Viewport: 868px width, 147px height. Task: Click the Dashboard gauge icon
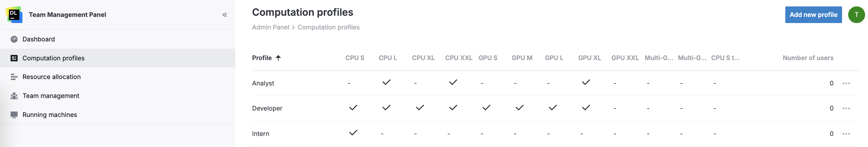pos(14,39)
